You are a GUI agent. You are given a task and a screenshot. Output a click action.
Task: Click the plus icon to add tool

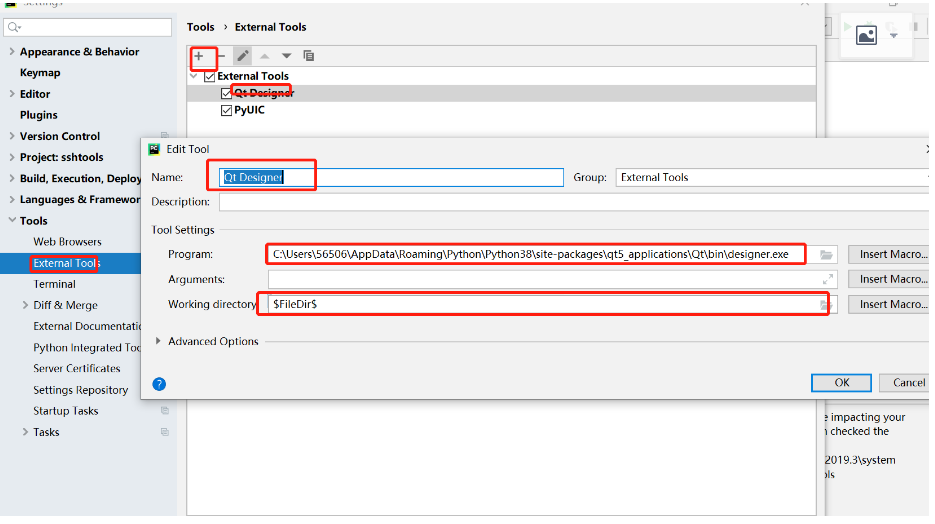199,56
